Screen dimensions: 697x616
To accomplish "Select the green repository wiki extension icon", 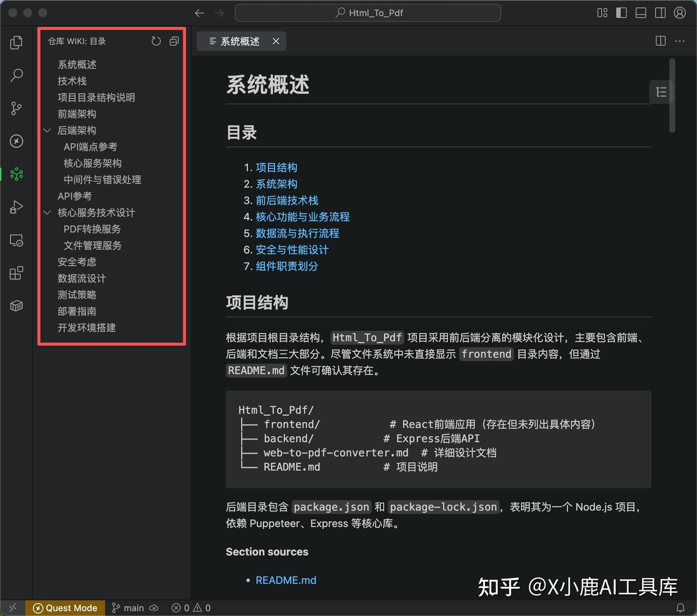I will coord(16,174).
